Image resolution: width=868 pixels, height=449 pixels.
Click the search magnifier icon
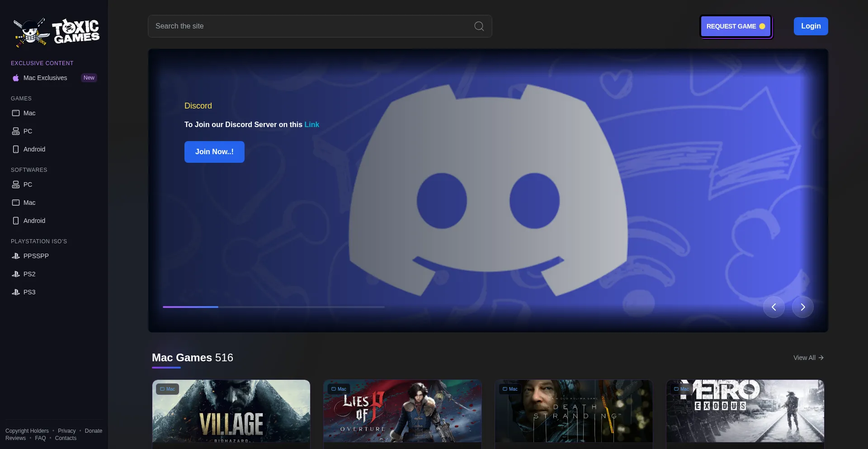tap(479, 26)
